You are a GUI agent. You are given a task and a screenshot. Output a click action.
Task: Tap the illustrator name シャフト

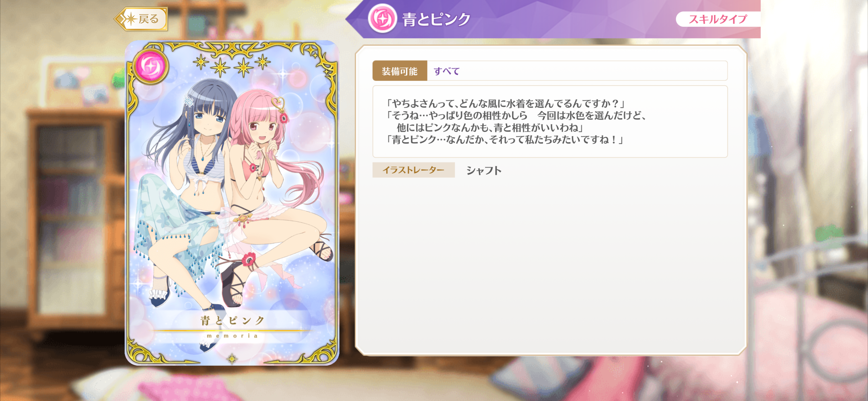[x=484, y=170]
